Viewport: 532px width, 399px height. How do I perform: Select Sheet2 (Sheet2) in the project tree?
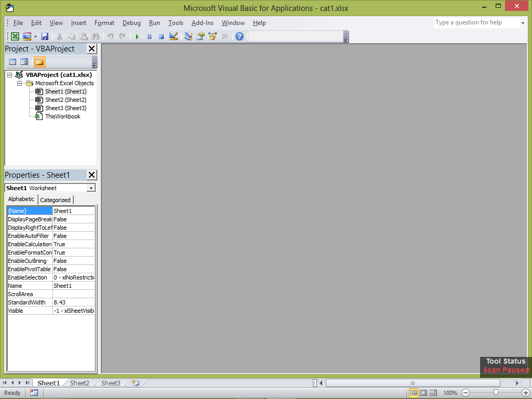(x=66, y=100)
